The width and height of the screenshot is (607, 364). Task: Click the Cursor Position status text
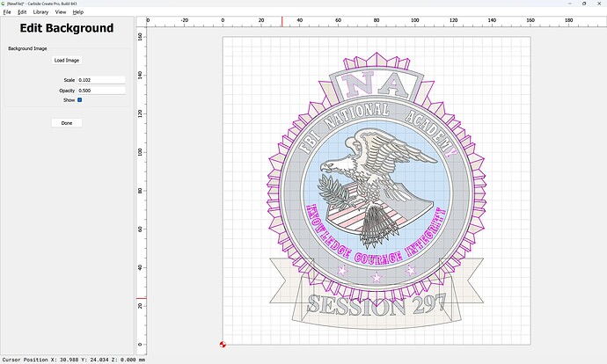point(74,360)
